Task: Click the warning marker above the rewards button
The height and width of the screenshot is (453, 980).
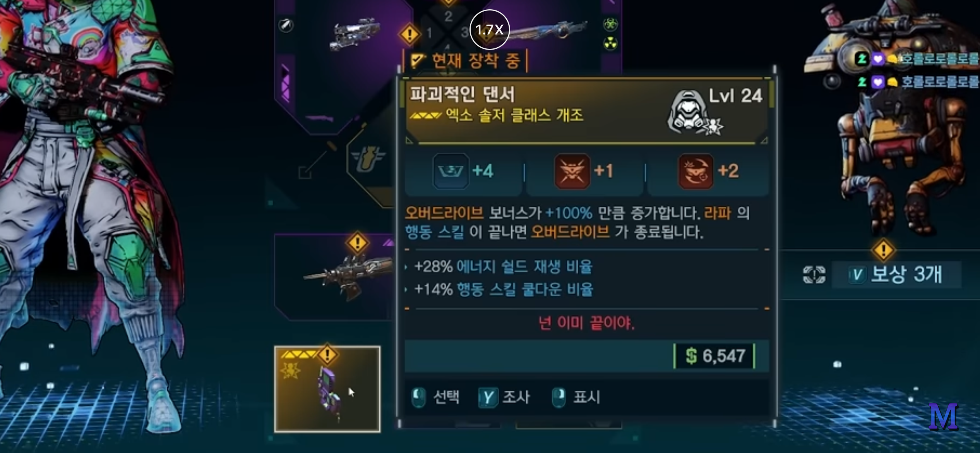Action: [x=884, y=250]
